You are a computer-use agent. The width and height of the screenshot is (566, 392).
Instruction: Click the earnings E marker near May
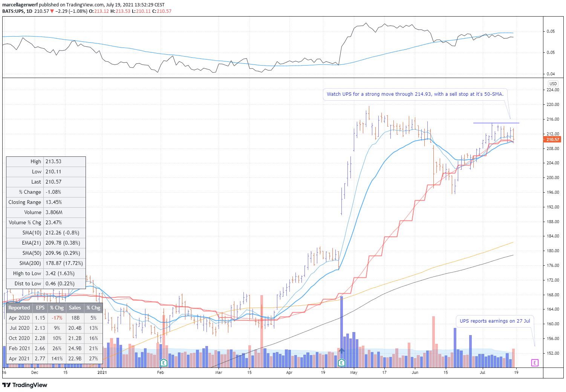(x=341, y=363)
